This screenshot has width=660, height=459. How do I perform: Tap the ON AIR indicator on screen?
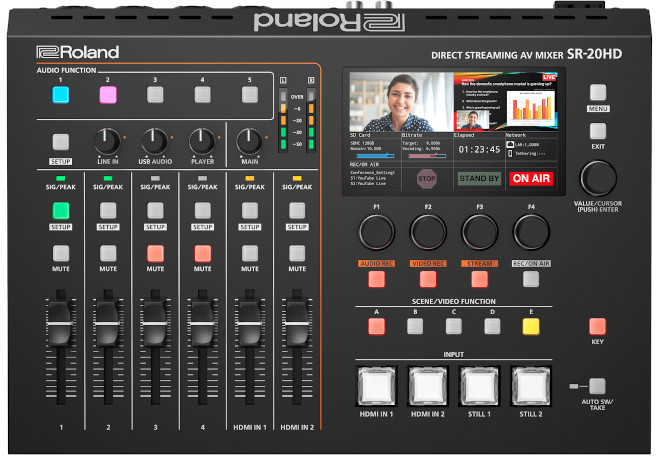[x=533, y=179]
